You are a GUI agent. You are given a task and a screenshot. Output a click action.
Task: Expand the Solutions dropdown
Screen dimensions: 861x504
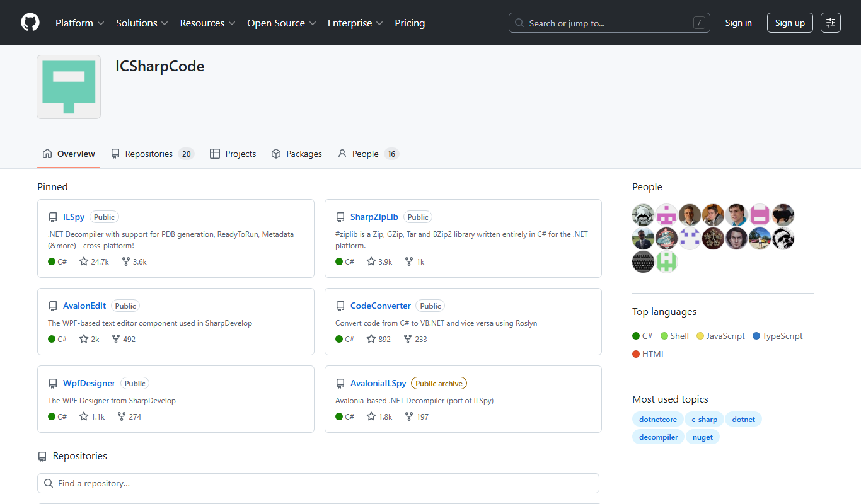pos(142,23)
